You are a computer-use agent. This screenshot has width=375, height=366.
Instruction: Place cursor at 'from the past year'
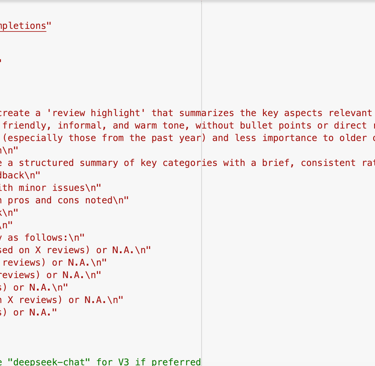tap(152, 138)
